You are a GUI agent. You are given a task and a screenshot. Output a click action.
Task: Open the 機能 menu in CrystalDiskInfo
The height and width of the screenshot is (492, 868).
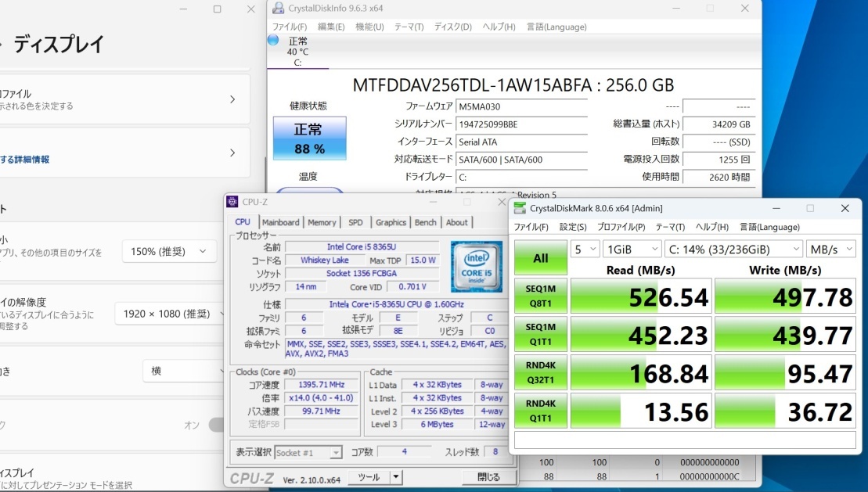click(x=369, y=27)
